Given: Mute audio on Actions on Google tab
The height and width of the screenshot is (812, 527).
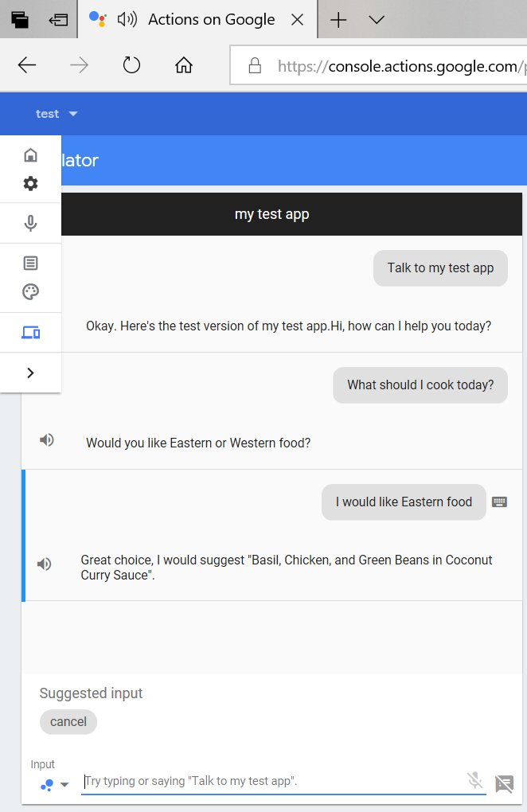Looking at the screenshot, I should coord(127,20).
